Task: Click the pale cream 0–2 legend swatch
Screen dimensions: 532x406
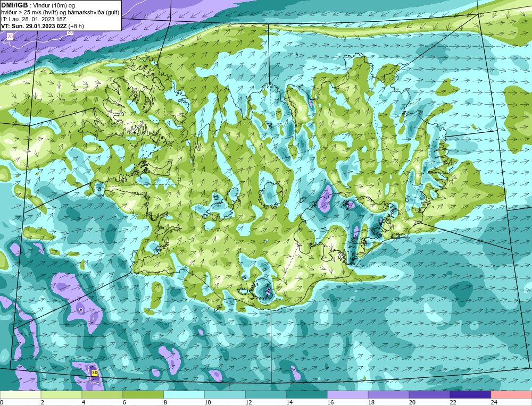Action: [x=20, y=395]
